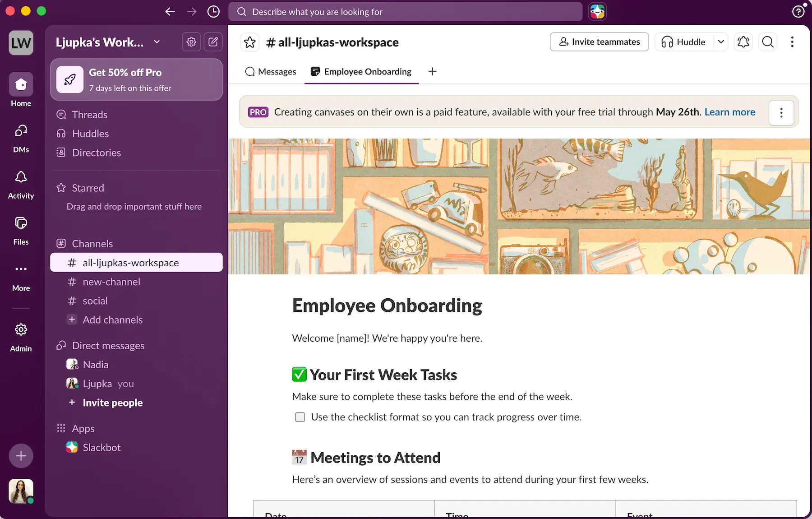Open Directories in the sidebar
Viewport: 812px width, 519px height.
pyautogui.click(x=97, y=153)
